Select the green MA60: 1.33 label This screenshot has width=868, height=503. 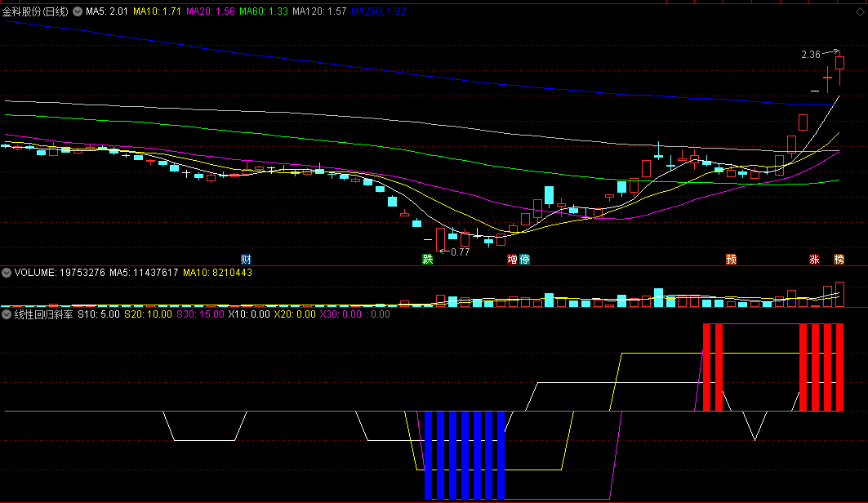tap(264, 11)
